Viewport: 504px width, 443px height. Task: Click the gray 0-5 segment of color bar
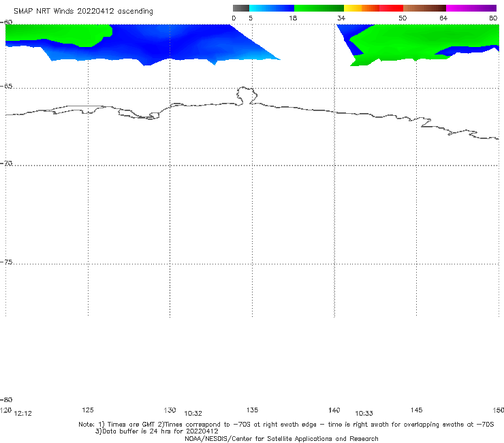[x=241, y=8]
